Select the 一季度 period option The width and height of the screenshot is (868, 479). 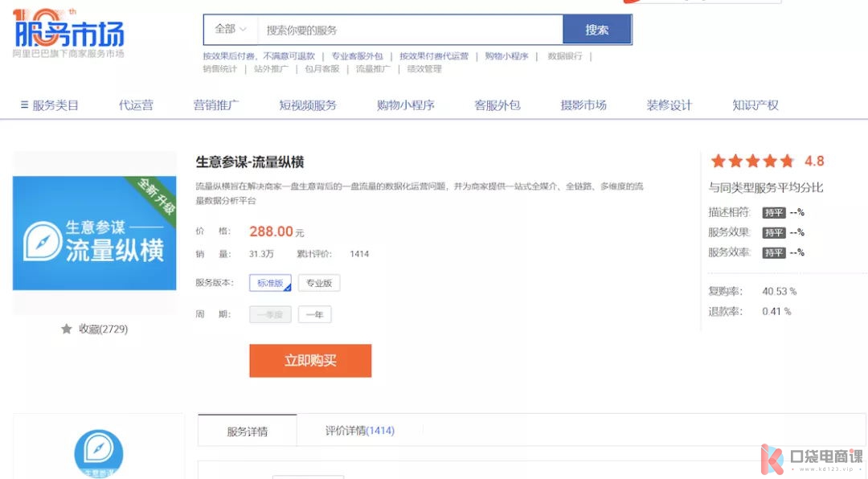pos(270,314)
